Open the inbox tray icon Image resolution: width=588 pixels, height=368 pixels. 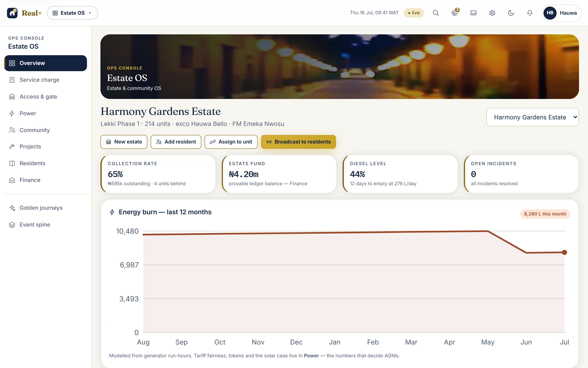click(x=473, y=13)
